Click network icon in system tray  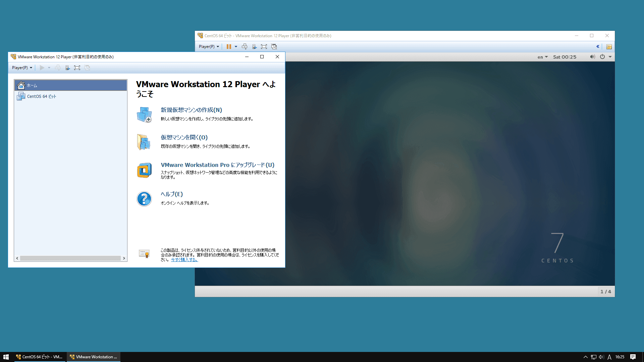coord(594,357)
